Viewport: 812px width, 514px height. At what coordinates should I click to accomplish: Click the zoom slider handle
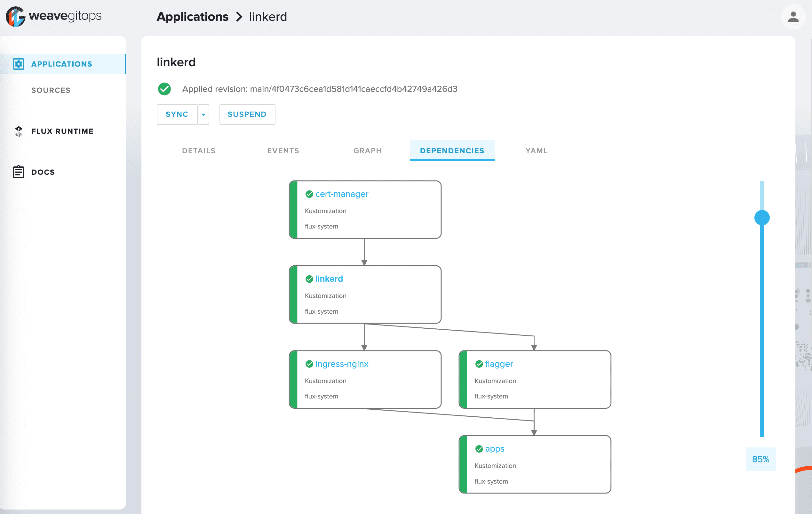[x=761, y=218]
